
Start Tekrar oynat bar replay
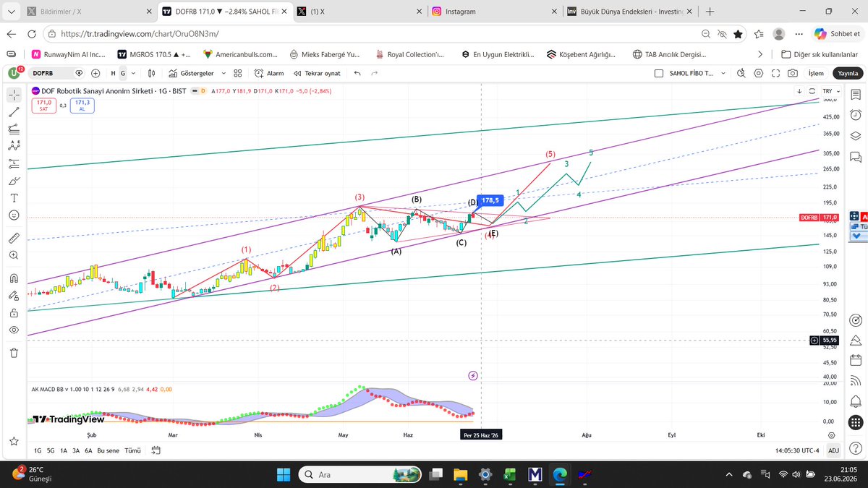tap(317, 73)
